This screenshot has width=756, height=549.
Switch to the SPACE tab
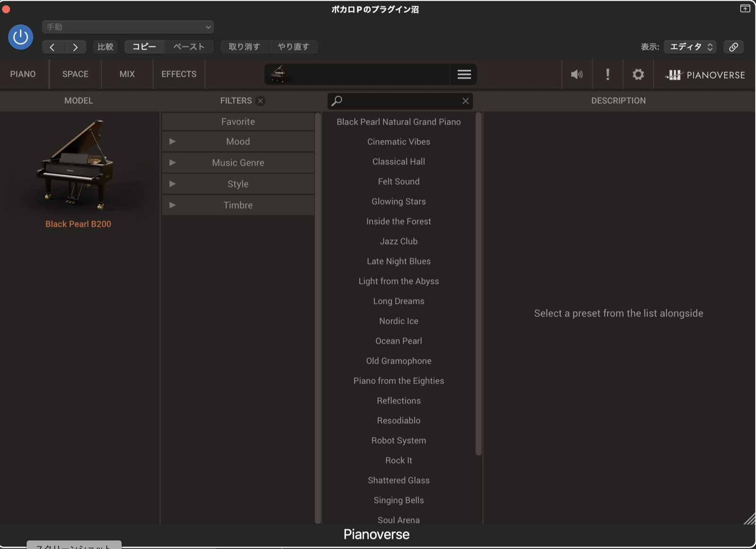click(76, 74)
